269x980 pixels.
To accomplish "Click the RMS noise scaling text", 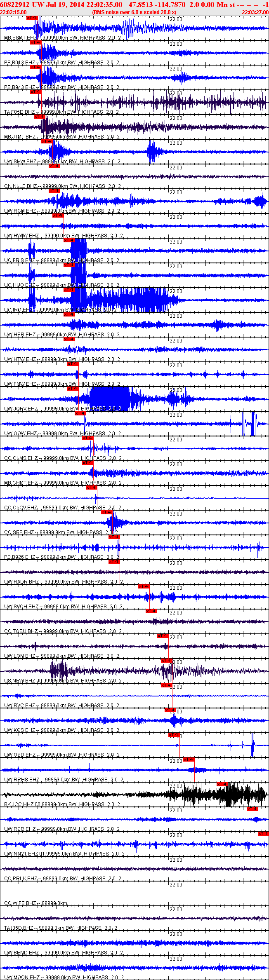I will tap(134, 12).
